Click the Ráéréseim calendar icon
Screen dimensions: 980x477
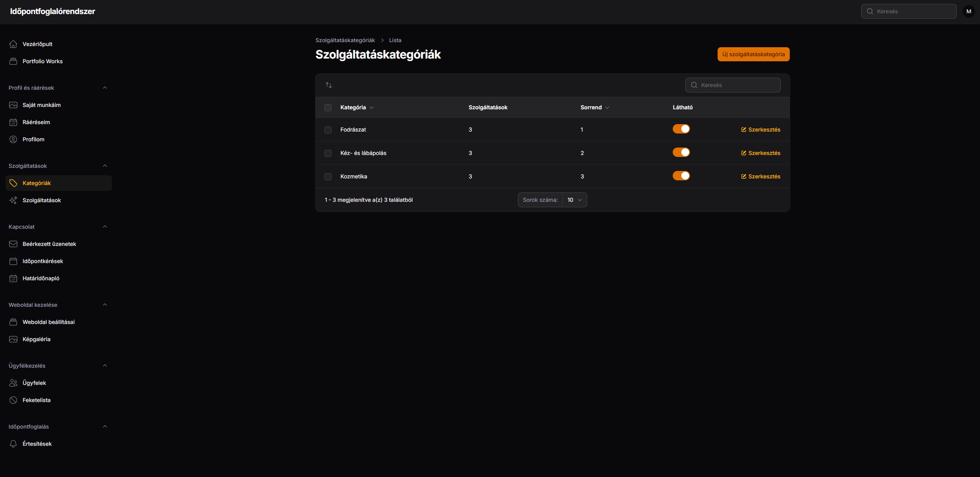pyautogui.click(x=13, y=122)
